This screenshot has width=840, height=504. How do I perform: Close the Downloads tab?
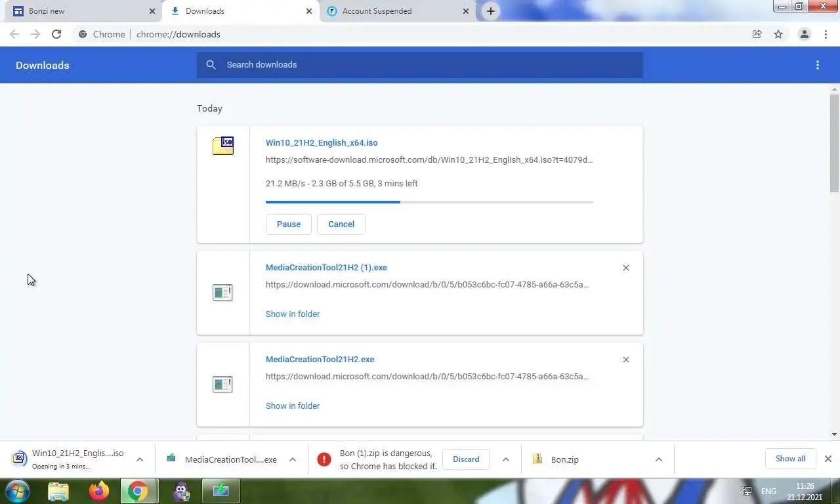point(309,11)
